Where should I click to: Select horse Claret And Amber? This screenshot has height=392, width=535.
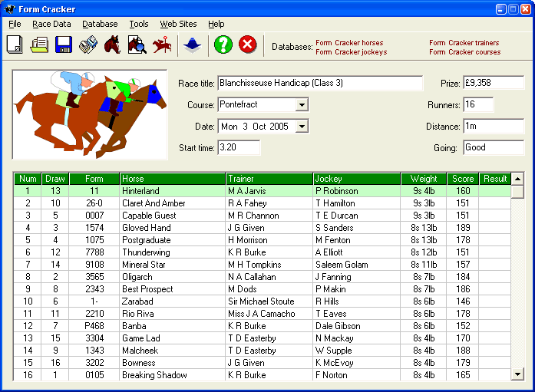click(x=154, y=203)
